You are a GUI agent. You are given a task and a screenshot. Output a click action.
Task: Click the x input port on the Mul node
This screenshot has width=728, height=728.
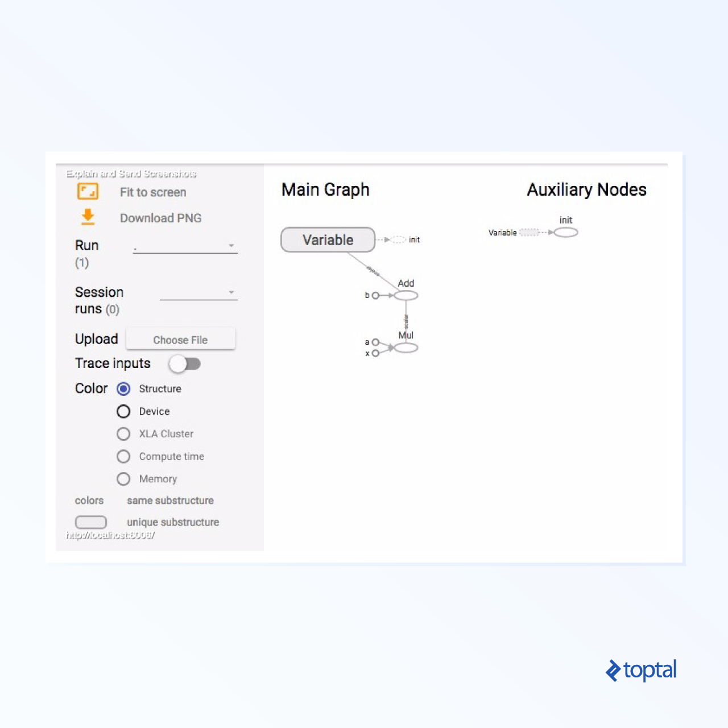[x=376, y=353]
